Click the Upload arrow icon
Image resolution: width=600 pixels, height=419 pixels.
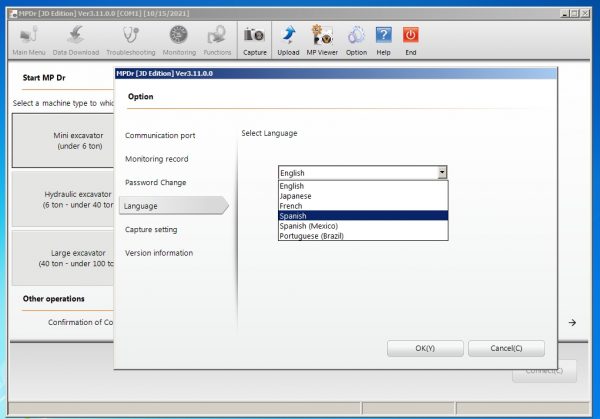(289, 38)
